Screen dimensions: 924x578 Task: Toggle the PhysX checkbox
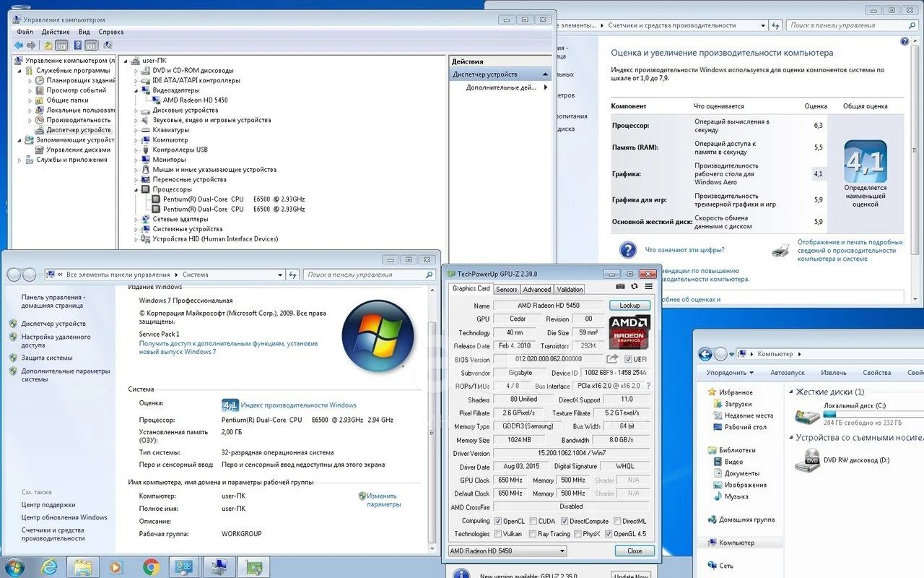[577, 534]
